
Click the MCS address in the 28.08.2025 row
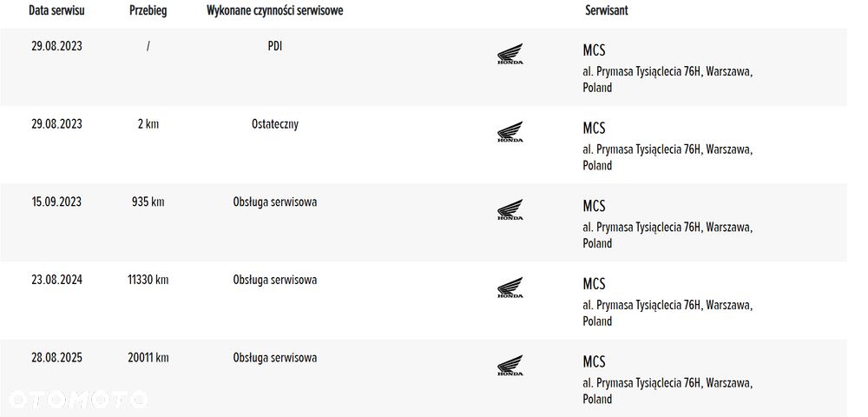point(667,390)
